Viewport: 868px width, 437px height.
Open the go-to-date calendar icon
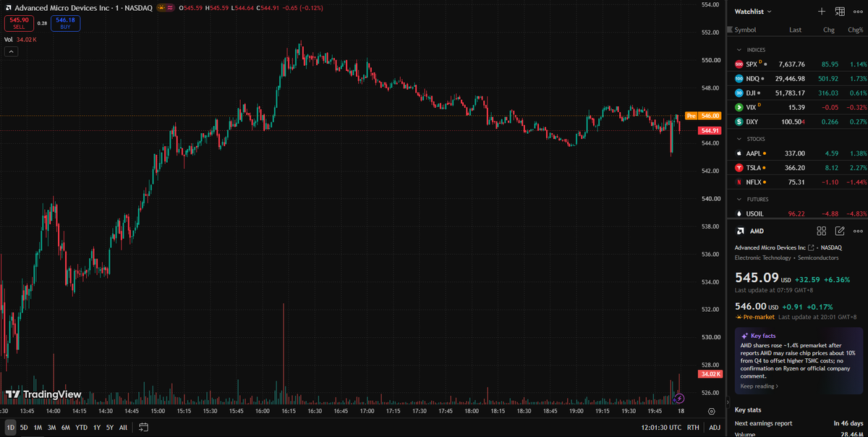144,427
